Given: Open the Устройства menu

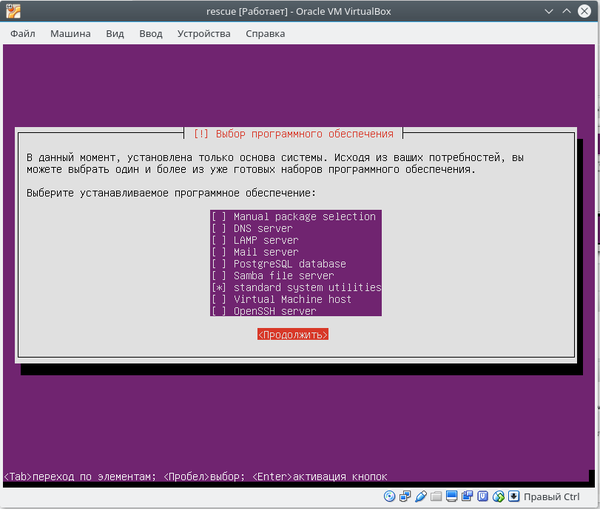Looking at the screenshot, I should pyautogui.click(x=204, y=34).
